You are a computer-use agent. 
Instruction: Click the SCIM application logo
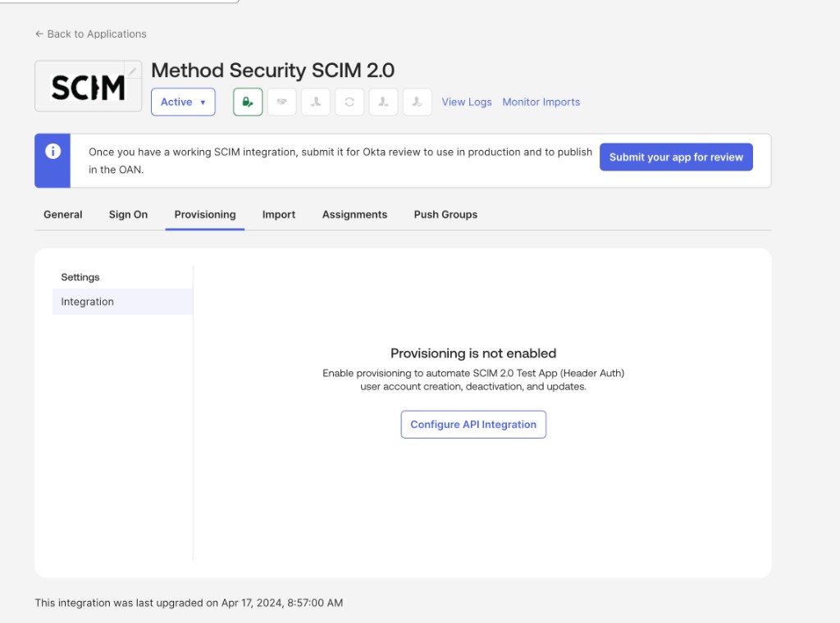pyautogui.click(x=88, y=87)
